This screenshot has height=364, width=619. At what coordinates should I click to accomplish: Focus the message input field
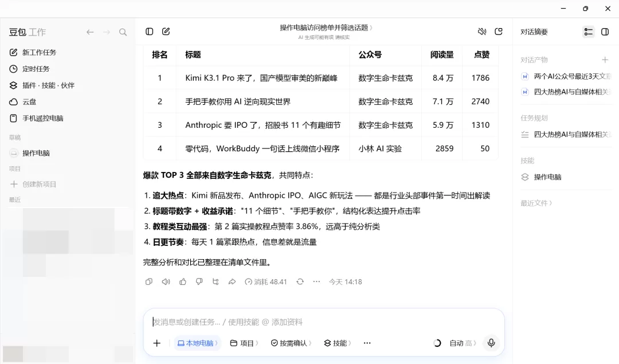click(x=324, y=322)
